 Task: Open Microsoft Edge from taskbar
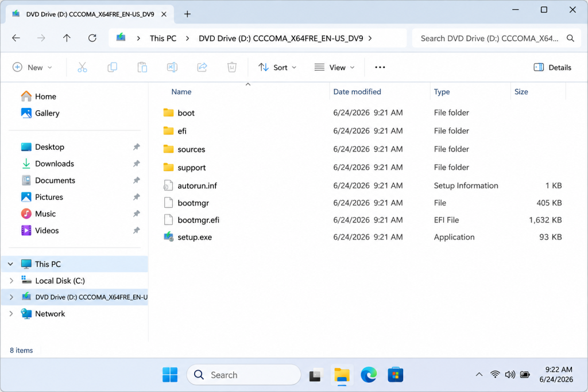tap(369, 375)
